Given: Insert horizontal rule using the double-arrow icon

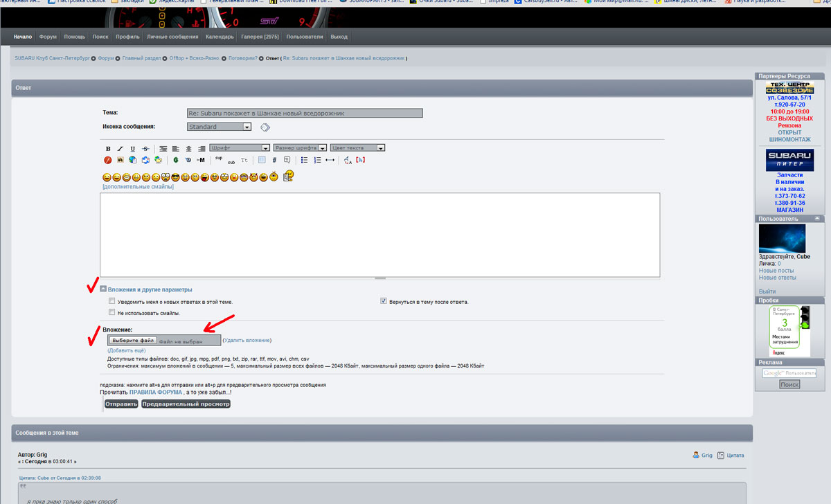Looking at the screenshot, I should coord(330,160).
